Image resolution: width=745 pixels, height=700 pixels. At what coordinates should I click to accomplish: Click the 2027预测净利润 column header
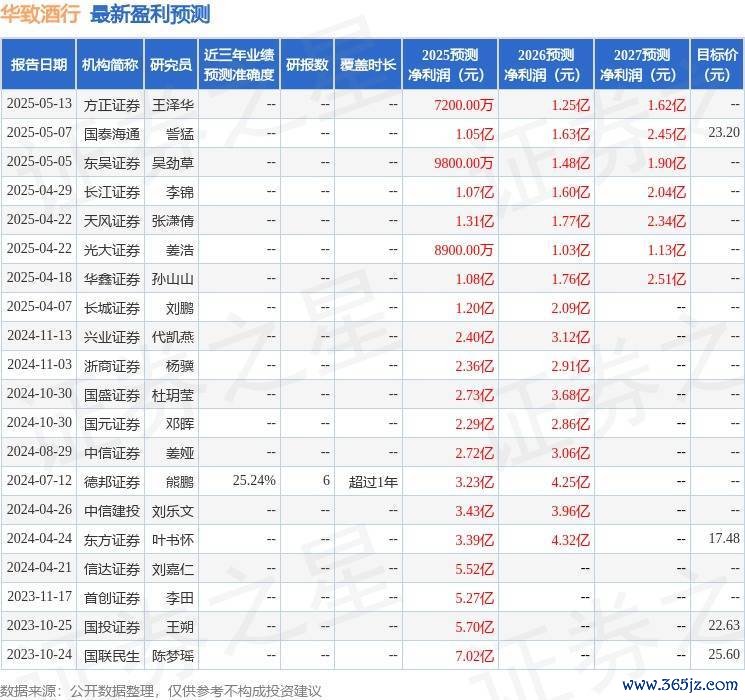pyautogui.click(x=642, y=65)
